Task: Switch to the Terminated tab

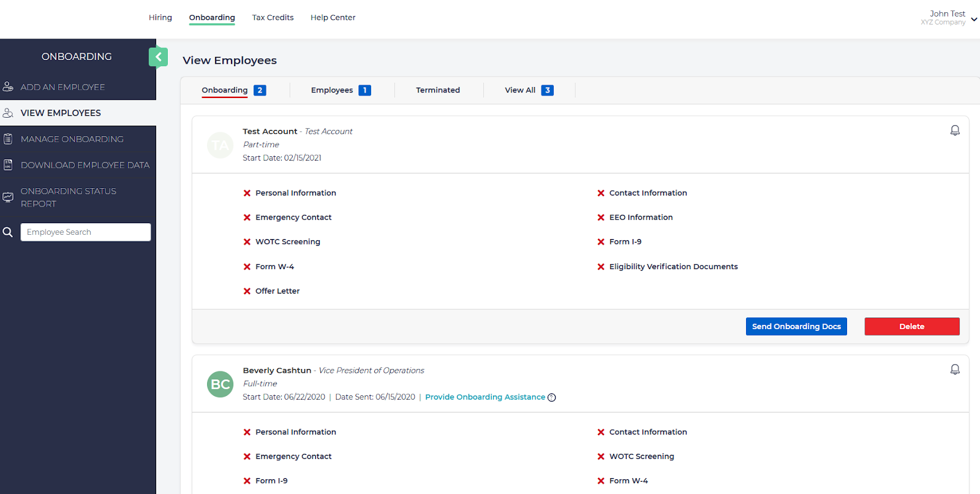Action: (437, 90)
